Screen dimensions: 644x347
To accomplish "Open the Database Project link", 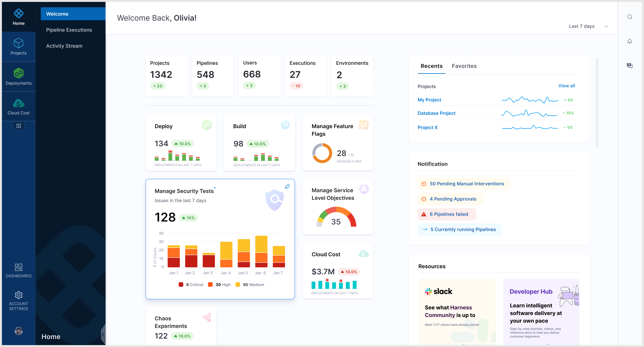I will point(436,113).
